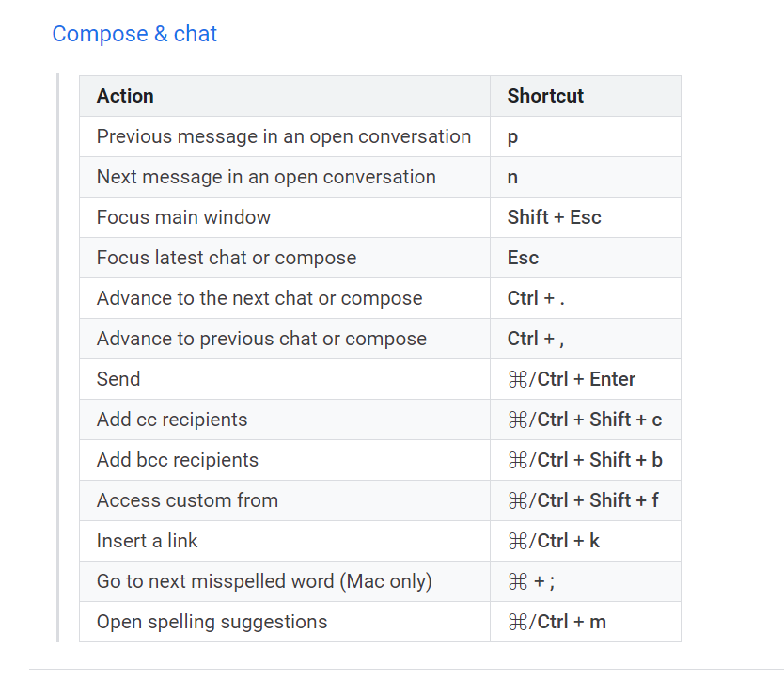Image resolution: width=784 pixels, height=681 pixels.
Task: Click 'Go to next misspelled word (Mac only)'
Action: [264, 581]
